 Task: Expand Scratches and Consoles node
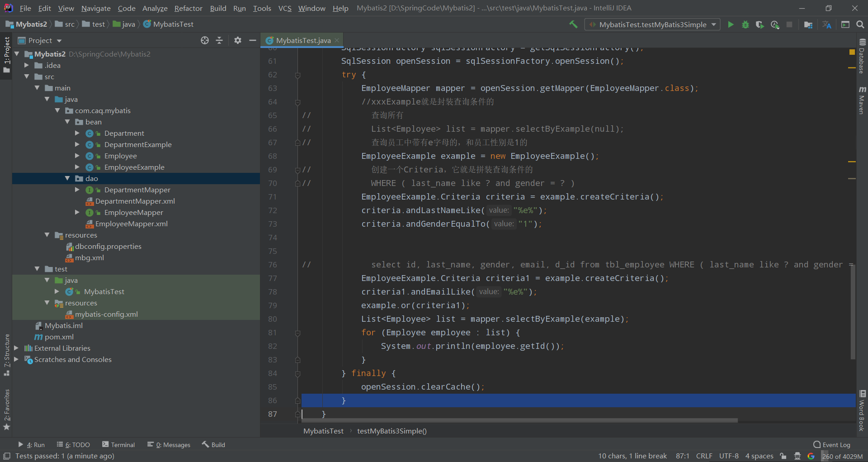tap(17, 359)
